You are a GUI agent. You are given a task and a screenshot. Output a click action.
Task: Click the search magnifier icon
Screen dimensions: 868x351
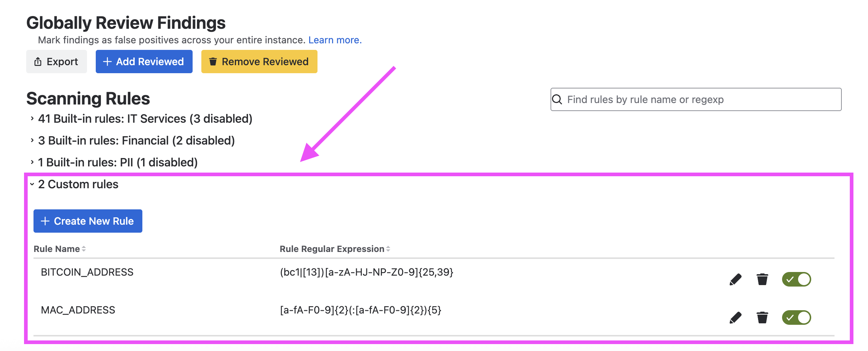557,99
